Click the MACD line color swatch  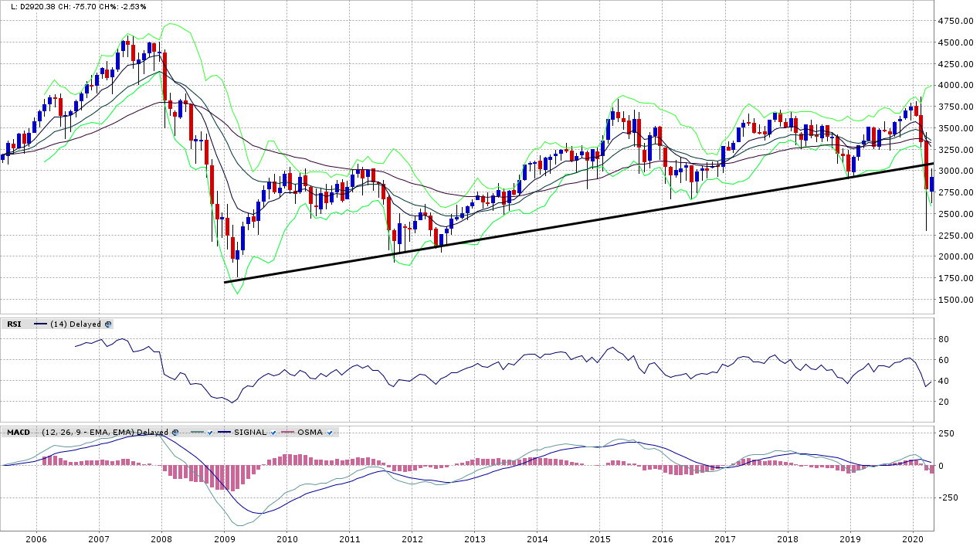coord(197,433)
